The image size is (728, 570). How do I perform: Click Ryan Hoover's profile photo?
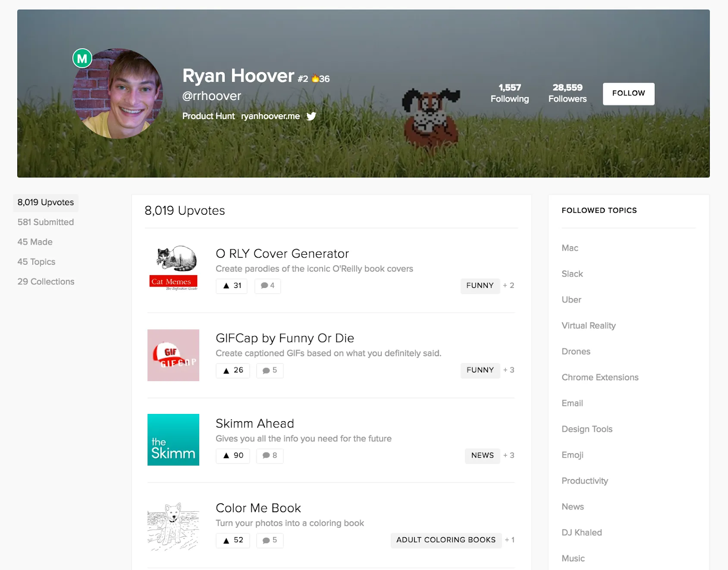(118, 94)
